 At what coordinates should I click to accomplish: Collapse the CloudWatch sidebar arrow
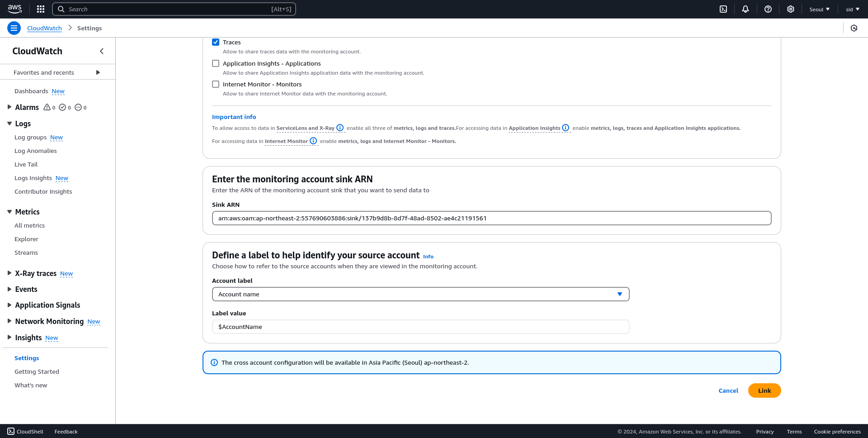click(102, 51)
